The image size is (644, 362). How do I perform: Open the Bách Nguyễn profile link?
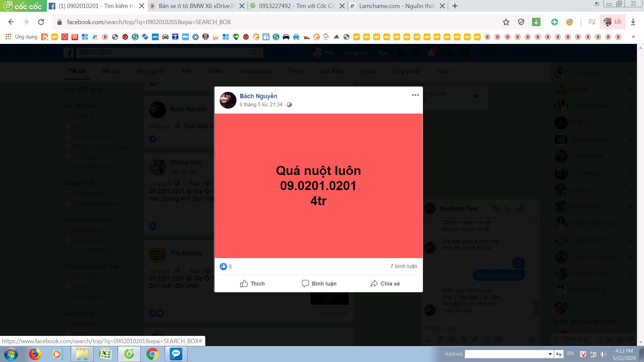258,96
